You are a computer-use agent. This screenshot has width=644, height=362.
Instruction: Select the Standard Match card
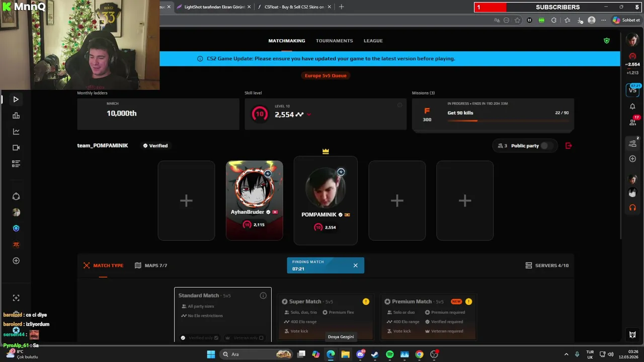point(223,315)
